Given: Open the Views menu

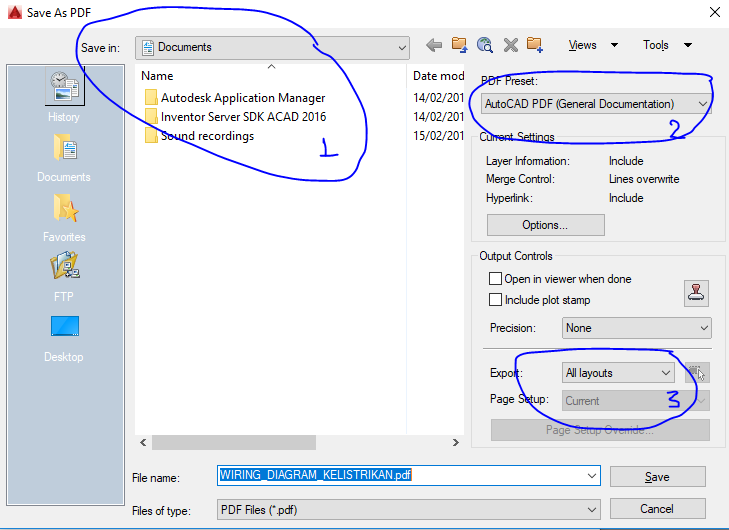Looking at the screenshot, I should point(593,45).
